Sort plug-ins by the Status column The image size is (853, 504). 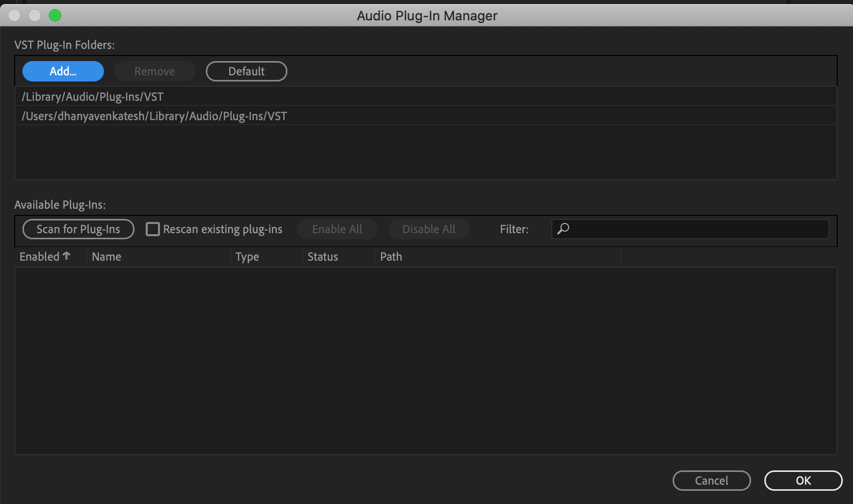323,256
